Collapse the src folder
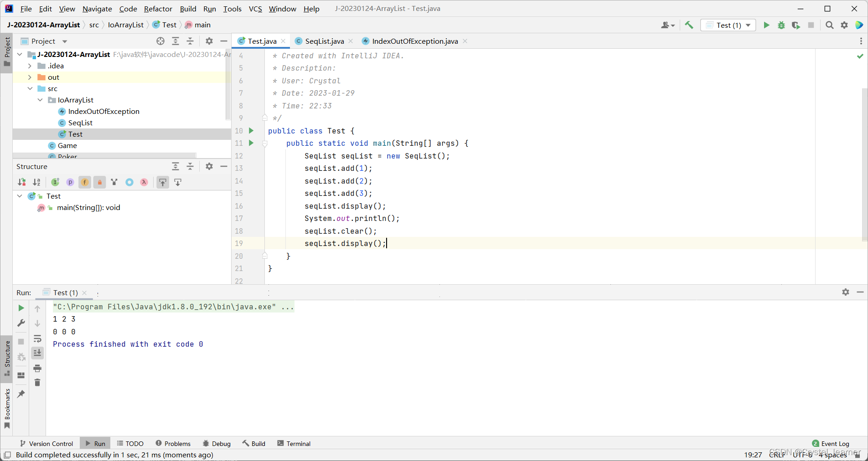 pyautogui.click(x=30, y=89)
